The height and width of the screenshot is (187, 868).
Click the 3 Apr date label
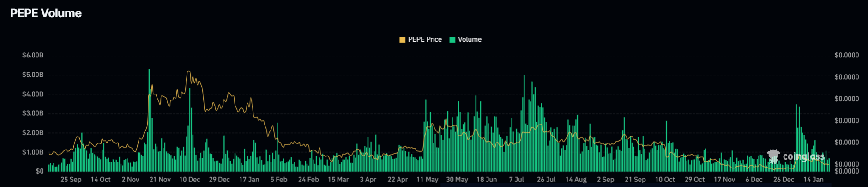coord(368,180)
